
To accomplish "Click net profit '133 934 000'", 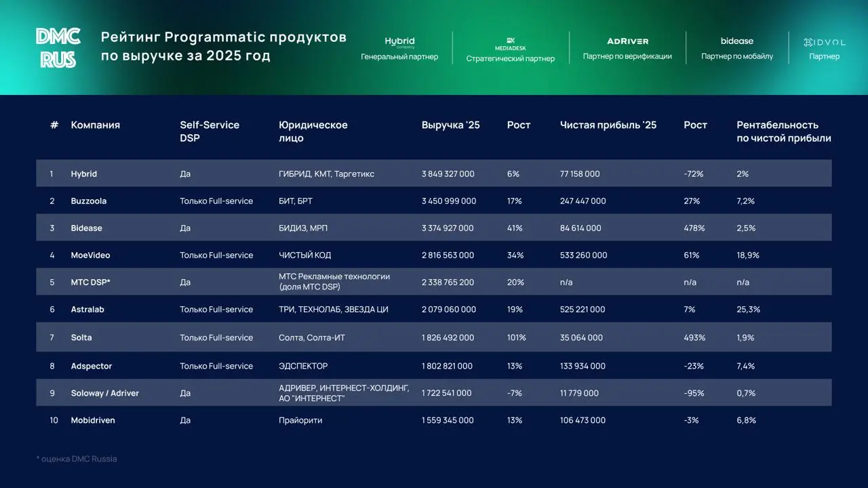I will point(583,366).
